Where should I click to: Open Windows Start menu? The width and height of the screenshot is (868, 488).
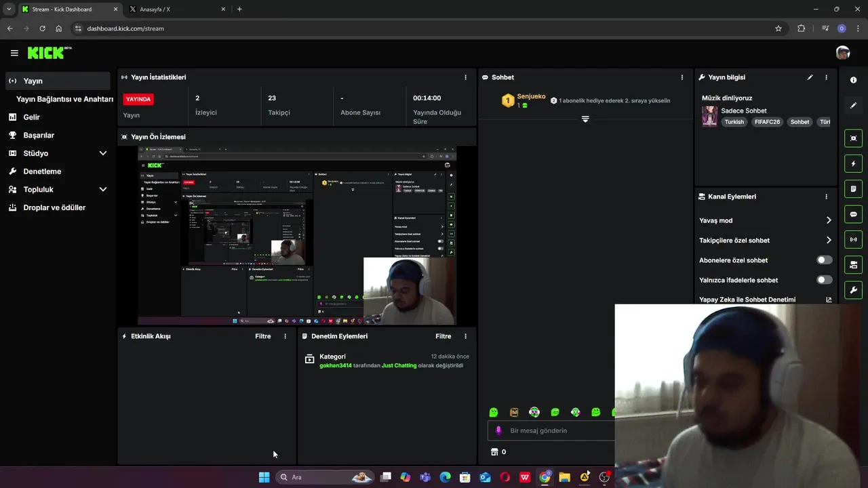[x=264, y=477]
